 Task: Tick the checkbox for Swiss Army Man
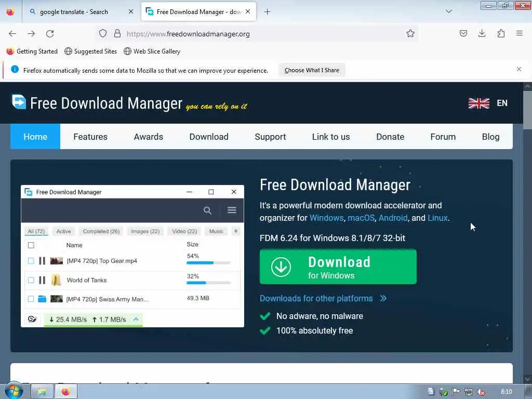tap(31, 299)
